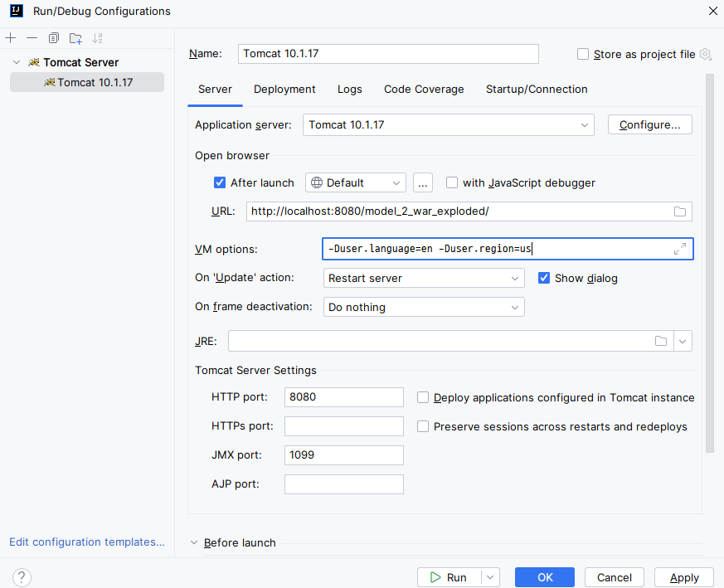
Task: Click the JMX port field
Action: 344,455
